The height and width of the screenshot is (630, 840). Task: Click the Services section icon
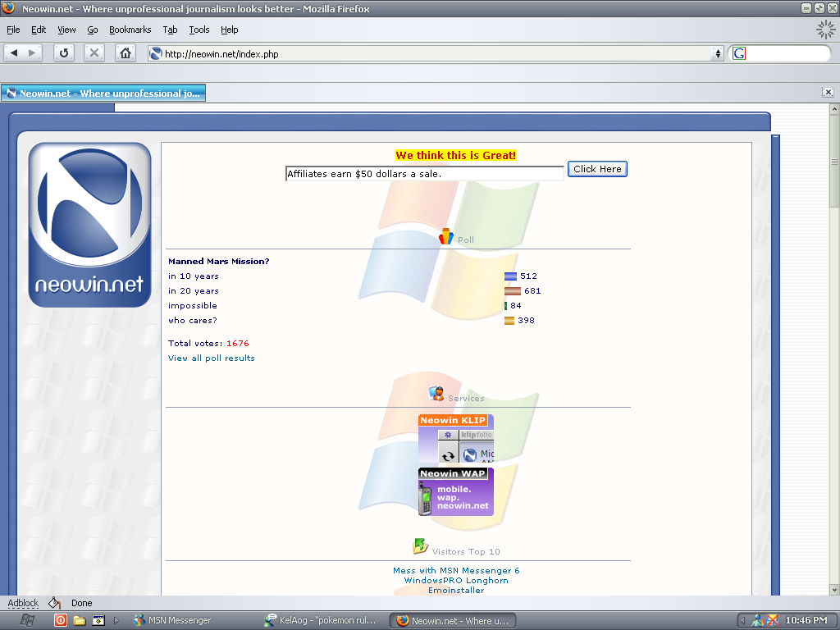[436, 394]
